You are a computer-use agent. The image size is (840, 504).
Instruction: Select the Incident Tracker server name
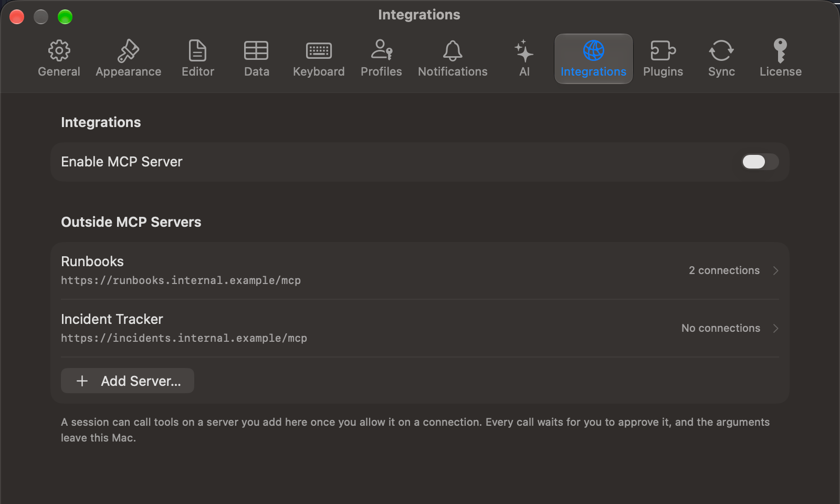[x=112, y=319]
